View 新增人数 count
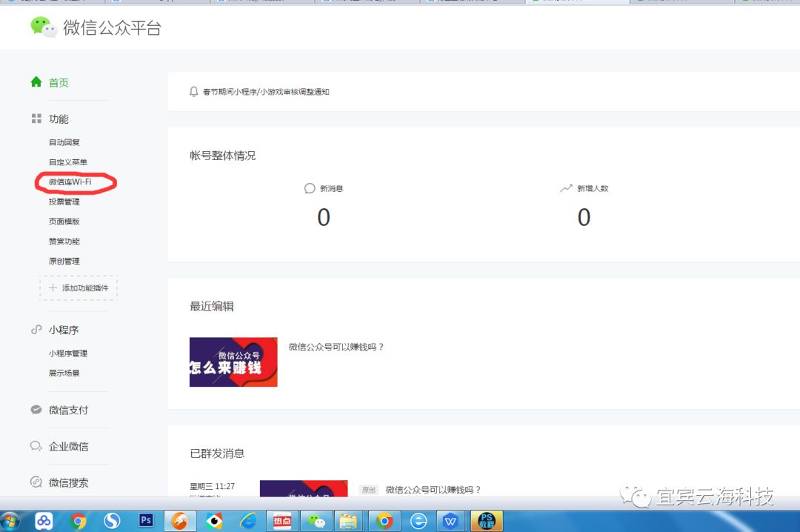 point(584,217)
